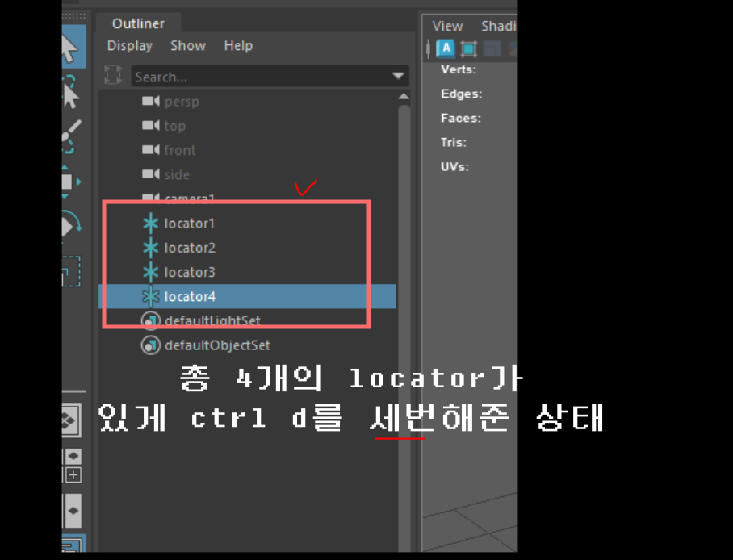This screenshot has width=733, height=560.
Task: Activate the Rotate tool
Action: [71, 226]
